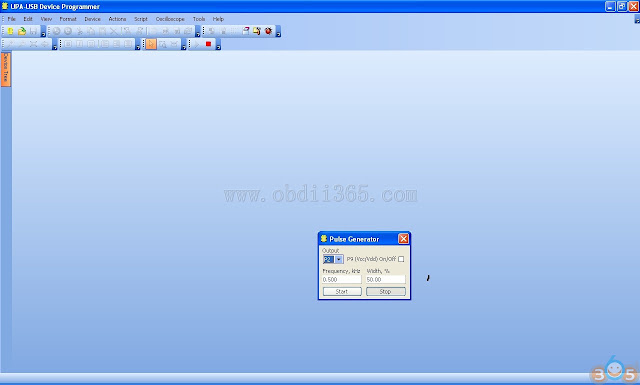Click the yellow New file icon
The width and height of the screenshot is (640, 385).
click(10, 31)
